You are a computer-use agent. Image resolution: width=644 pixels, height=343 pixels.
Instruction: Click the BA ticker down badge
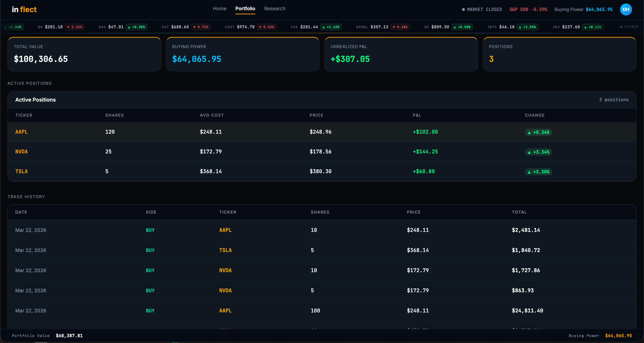point(75,27)
